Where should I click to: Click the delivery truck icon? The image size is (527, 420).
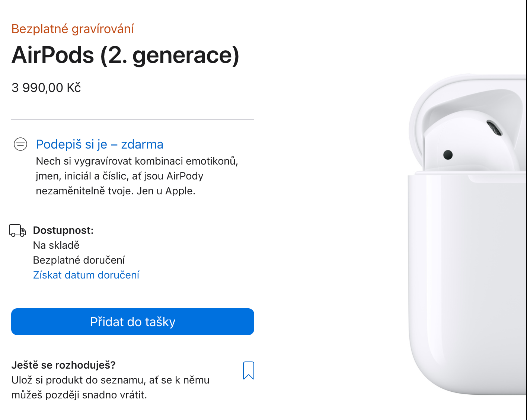pos(17,230)
